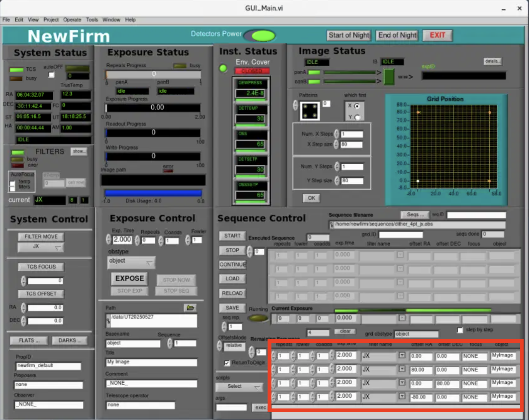Select the four-dot dither pattern icon

pyautogui.click(x=310, y=111)
